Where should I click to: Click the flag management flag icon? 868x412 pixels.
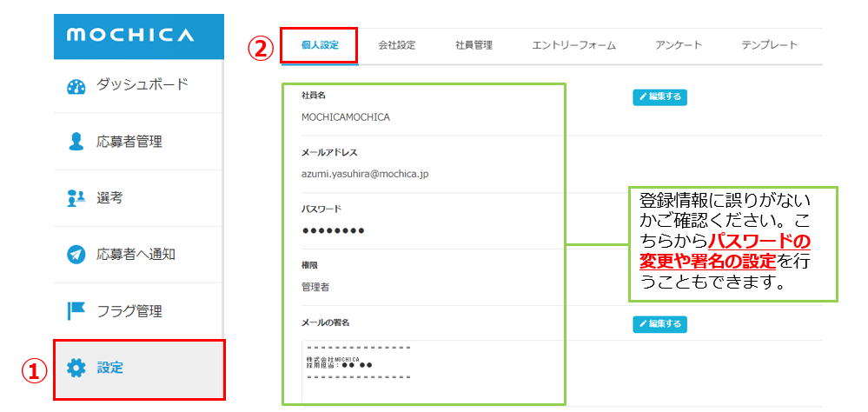[x=76, y=310]
